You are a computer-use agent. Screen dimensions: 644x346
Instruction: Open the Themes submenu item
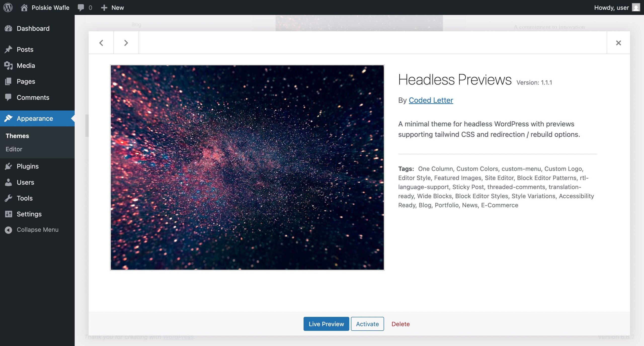[17, 136]
